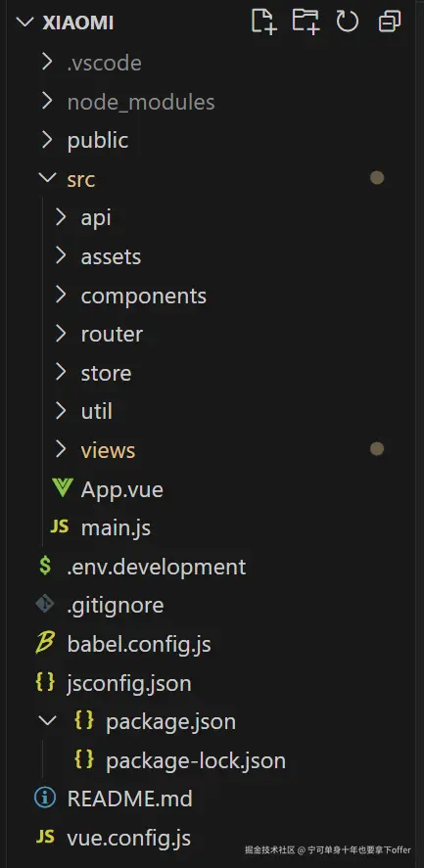Open main.js in src folder
424x868 pixels.
pyautogui.click(x=116, y=527)
